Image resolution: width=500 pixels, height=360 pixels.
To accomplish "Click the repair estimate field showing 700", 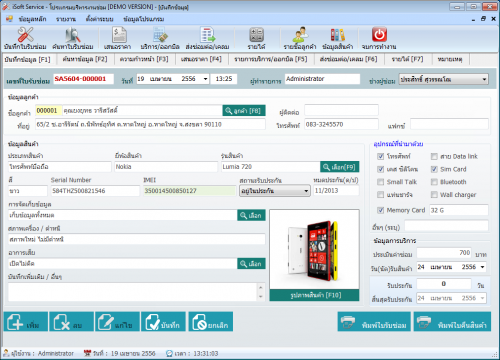I will 444,253.
